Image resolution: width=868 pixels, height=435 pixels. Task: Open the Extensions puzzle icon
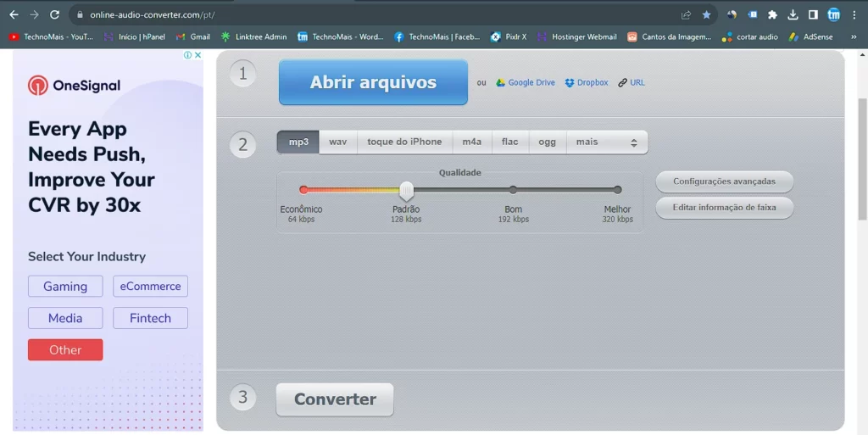click(x=772, y=15)
